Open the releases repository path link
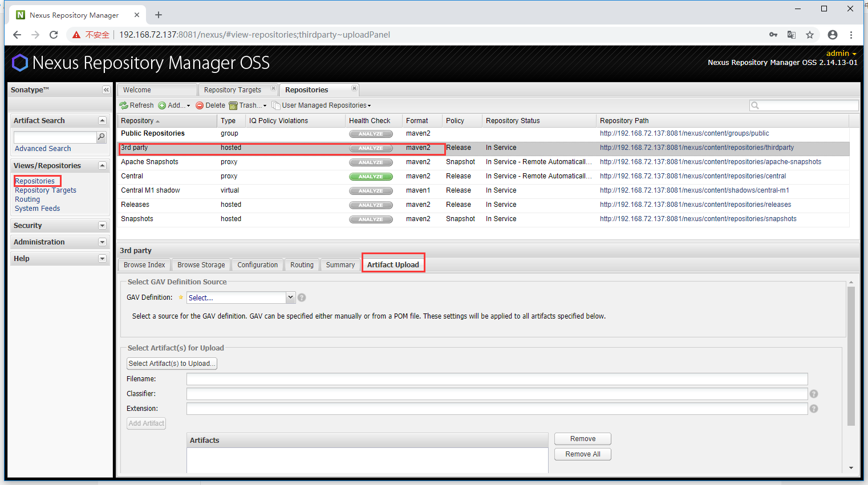 pyautogui.click(x=696, y=205)
